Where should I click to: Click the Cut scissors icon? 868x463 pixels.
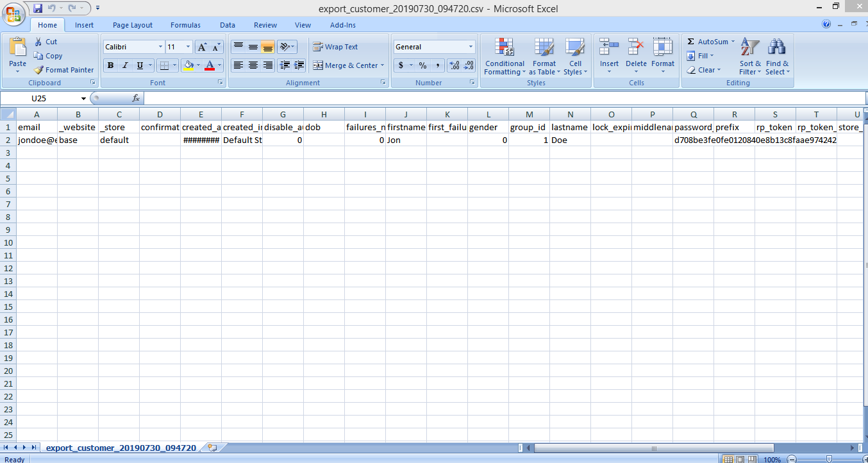coord(38,42)
